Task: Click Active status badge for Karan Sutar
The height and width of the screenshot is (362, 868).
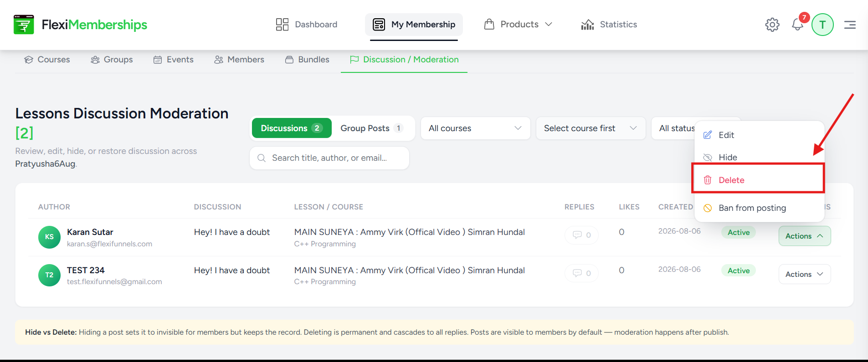Action: pyautogui.click(x=739, y=232)
